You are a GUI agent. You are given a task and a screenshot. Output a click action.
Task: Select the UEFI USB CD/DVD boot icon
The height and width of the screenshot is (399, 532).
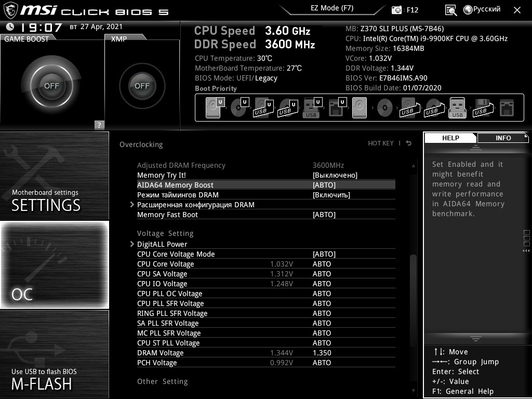click(x=288, y=108)
